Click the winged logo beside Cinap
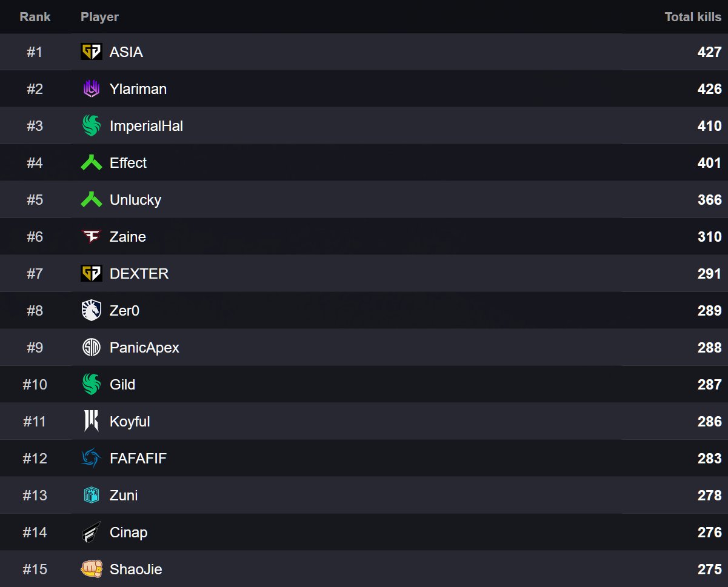The image size is (728, 587). 92,532
